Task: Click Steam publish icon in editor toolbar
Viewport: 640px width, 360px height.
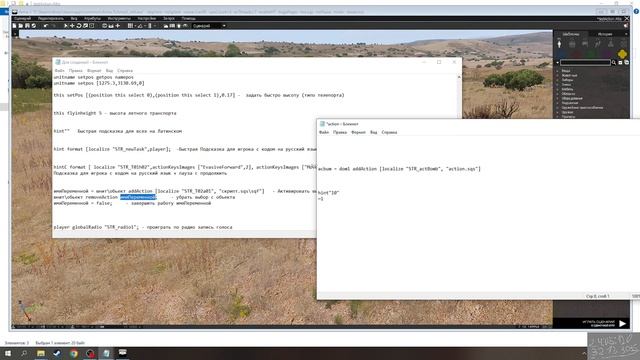Action: click(33, 26)
